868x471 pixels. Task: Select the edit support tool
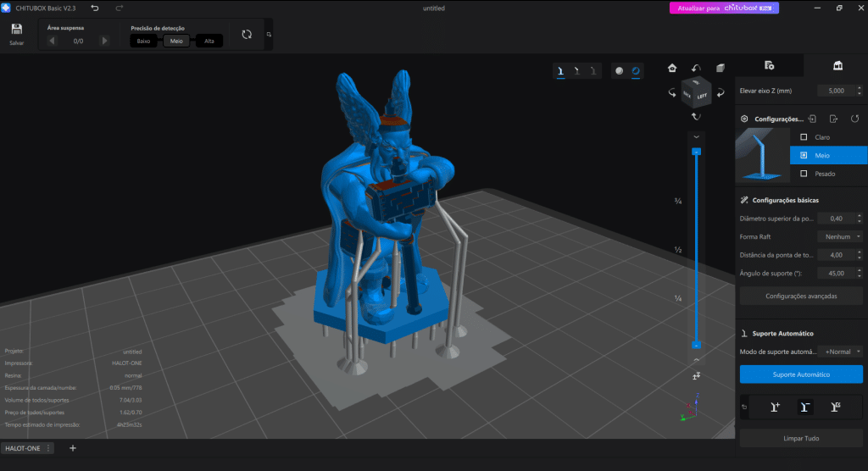pyautogui.click(x=835, y=407)
